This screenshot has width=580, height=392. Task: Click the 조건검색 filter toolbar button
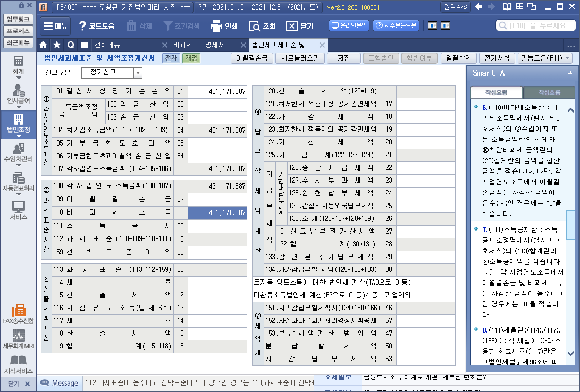coord(182,26)
